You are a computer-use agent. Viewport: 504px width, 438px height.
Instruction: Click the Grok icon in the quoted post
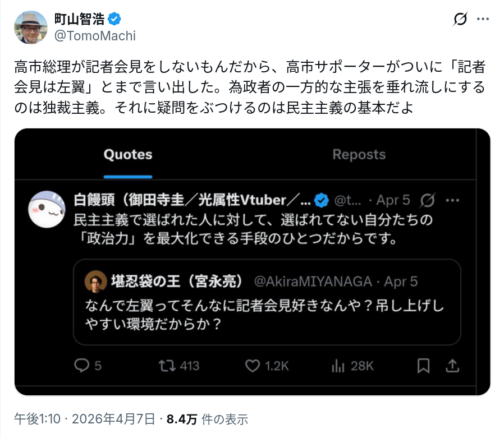(428, 200)
